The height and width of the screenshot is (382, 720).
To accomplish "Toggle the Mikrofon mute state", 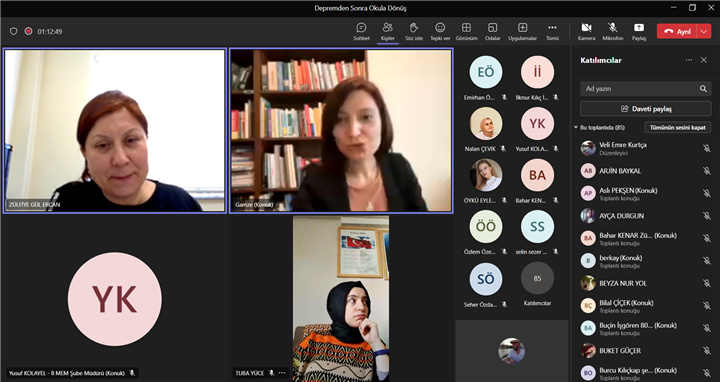I will click(613, 32).
